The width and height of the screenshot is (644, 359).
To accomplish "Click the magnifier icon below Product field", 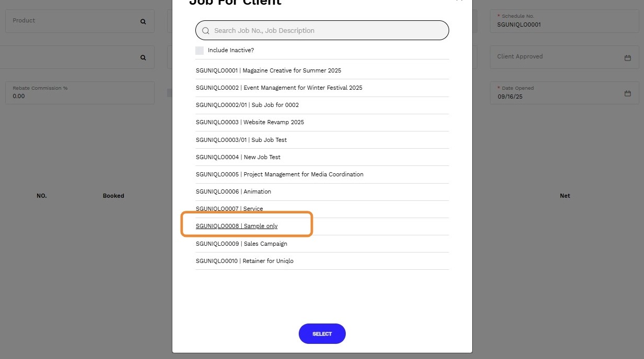I will [143, 58].
